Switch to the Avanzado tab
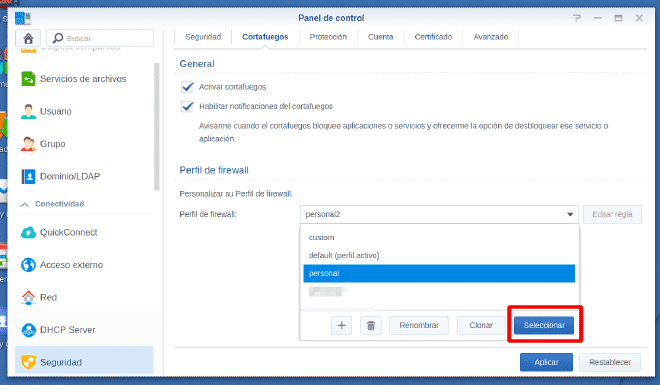The width and height of the screenshot is (660, 385). [491, 37]
